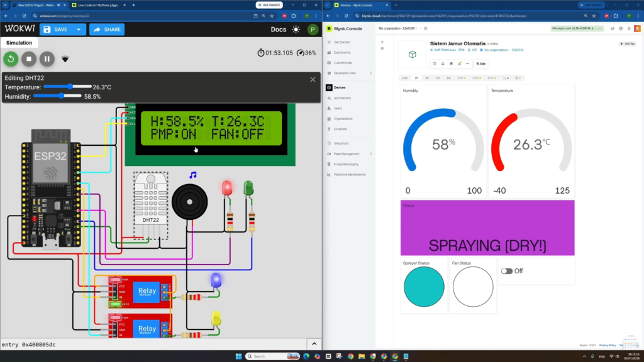The width and height of the screenshot is (644, 362).
Task: Select the 1w time range tab
Action: click(x=448, y=78)
